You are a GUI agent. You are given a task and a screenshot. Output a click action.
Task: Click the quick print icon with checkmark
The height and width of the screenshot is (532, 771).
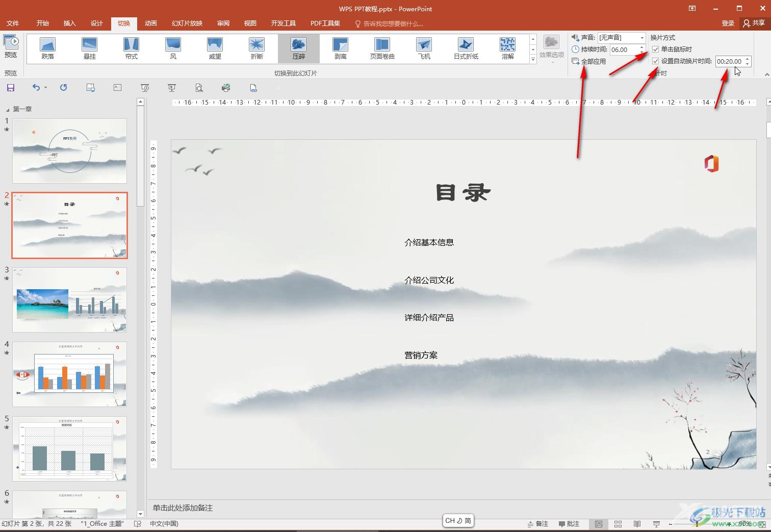coord(226,88)
